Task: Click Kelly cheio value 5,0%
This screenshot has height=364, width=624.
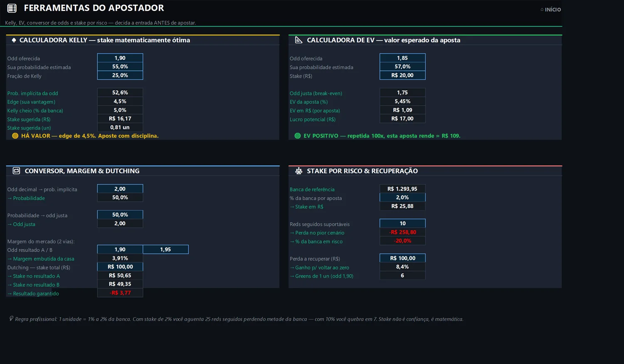Action: (120, 110)
